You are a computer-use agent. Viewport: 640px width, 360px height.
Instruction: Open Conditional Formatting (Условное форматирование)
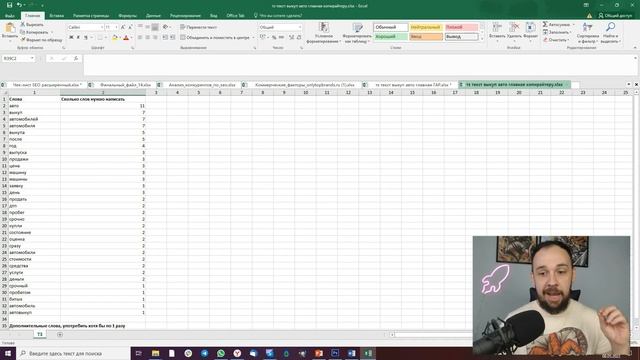tap(323, 33)
